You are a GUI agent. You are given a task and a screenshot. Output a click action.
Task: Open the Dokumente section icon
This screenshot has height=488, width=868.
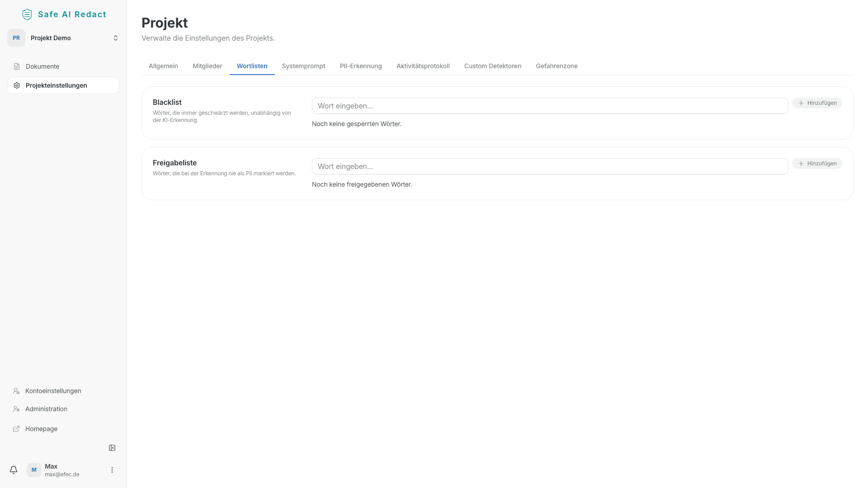coord(17,66)
